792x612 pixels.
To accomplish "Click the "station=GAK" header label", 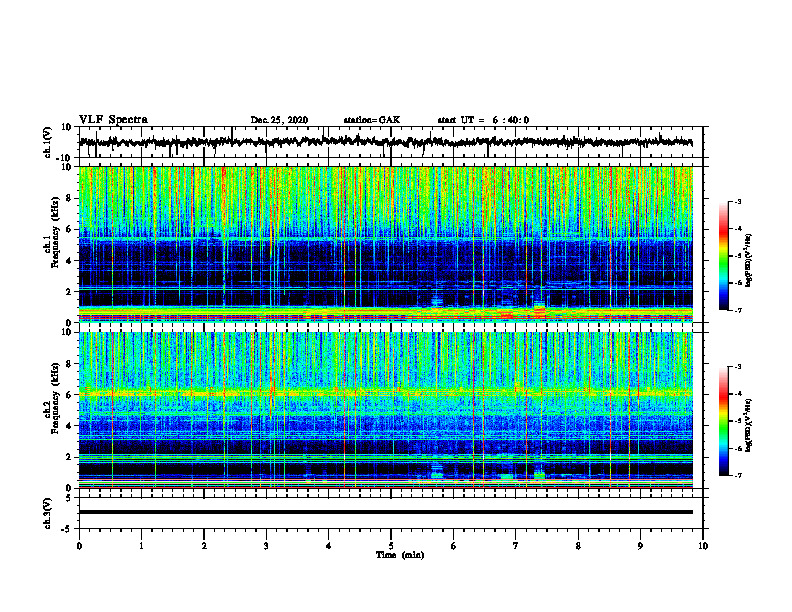I will click(x=372, y=120).
